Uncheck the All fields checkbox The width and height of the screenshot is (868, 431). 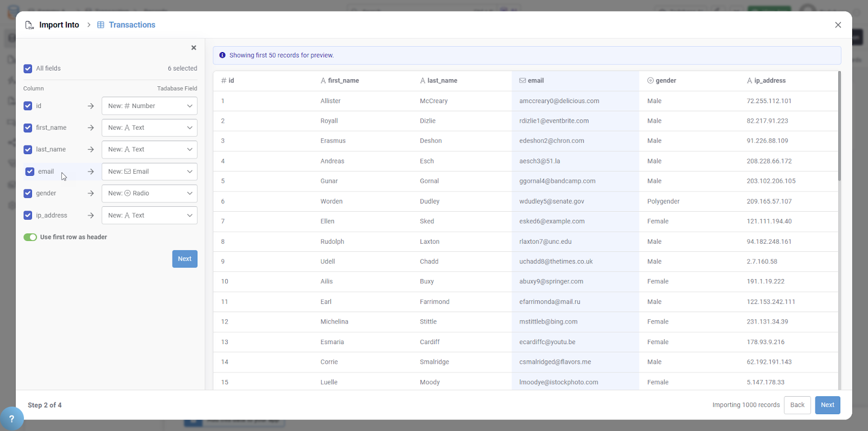point(28,68)
